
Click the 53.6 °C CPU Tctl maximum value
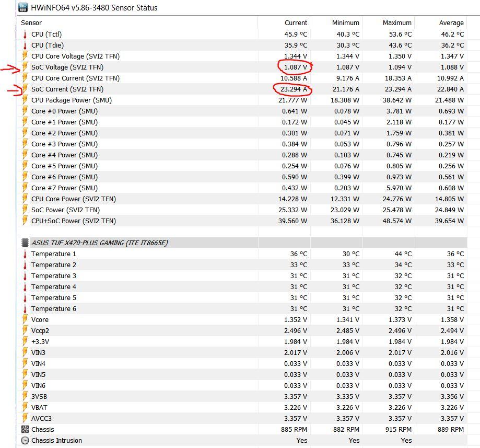point(400,35)
